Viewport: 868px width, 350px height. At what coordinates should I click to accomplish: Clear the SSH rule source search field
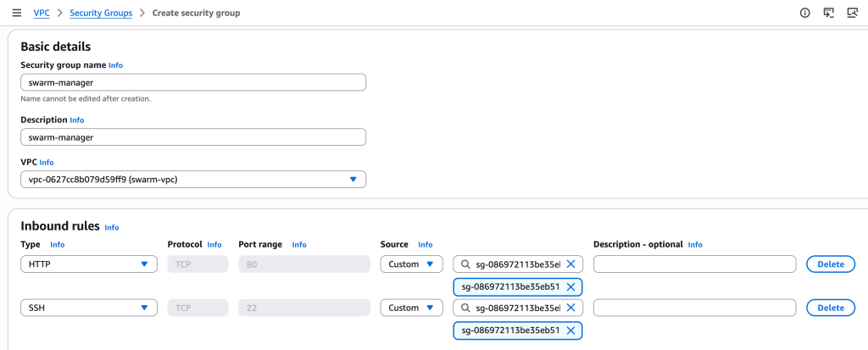coord(570,308)
